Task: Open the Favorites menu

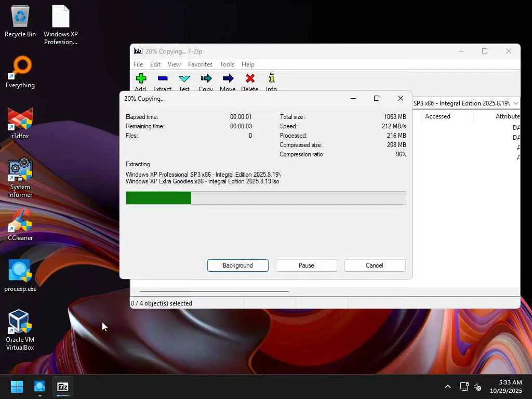Action: pos(200,64)
